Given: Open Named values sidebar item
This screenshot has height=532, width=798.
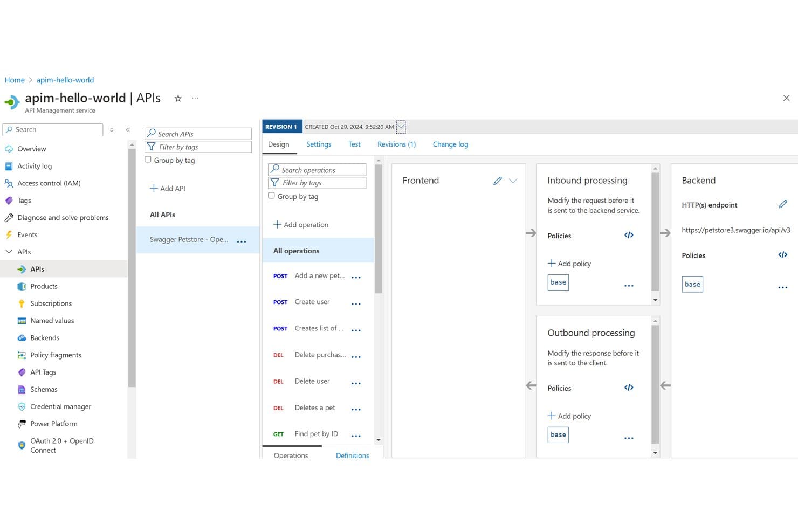Looking at the screenshot, I should tap(52, 321).
